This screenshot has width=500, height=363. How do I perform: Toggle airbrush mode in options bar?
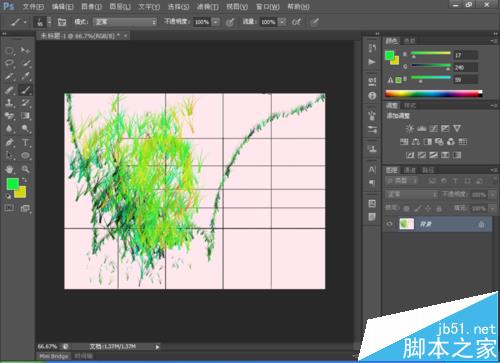296,22
